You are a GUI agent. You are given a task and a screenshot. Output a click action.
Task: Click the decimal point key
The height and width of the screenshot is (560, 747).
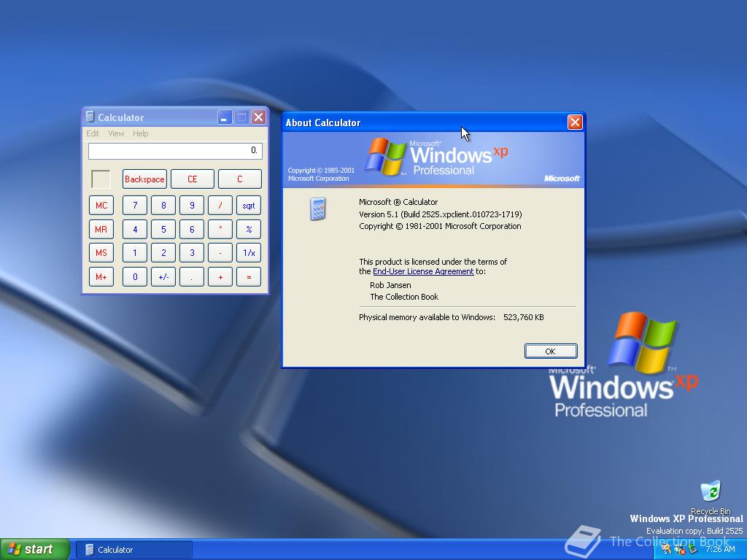[192, 276]
